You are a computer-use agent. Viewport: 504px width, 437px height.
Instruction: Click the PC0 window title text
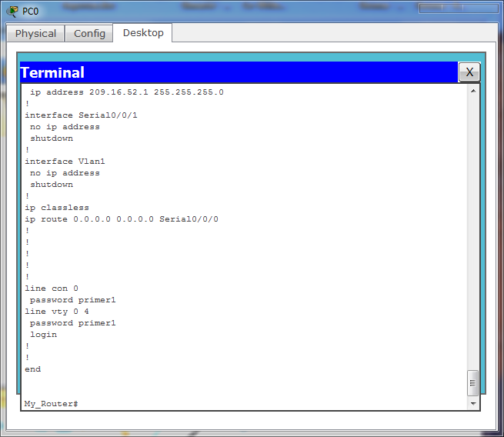(30, 12)
